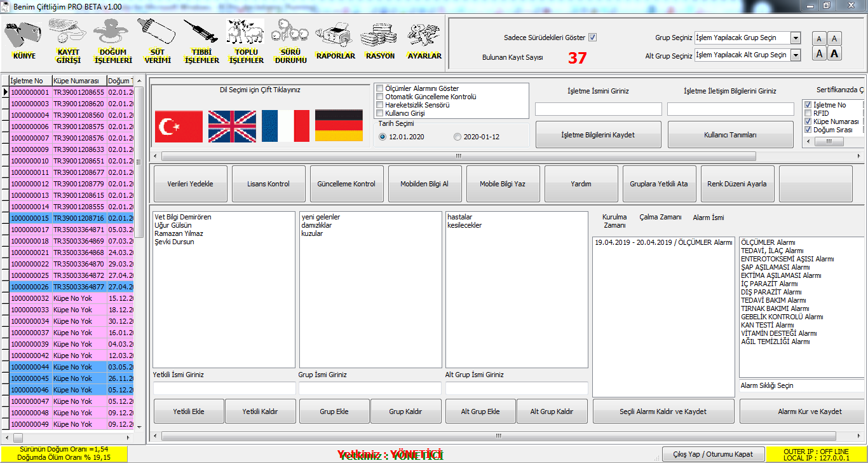Click the Yetkili İsmi Giriniz input field
Viewport: 868px width, 463px height.
point(224,388)
